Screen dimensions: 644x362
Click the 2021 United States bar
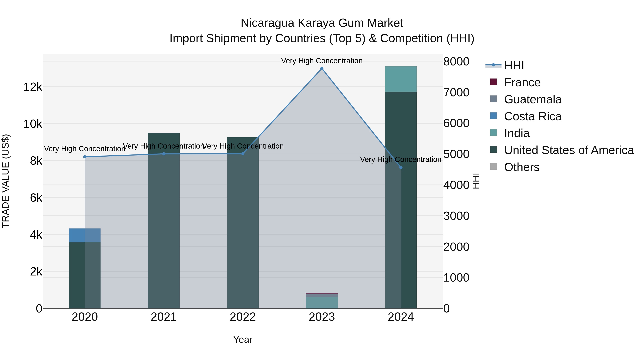[164, 221]
